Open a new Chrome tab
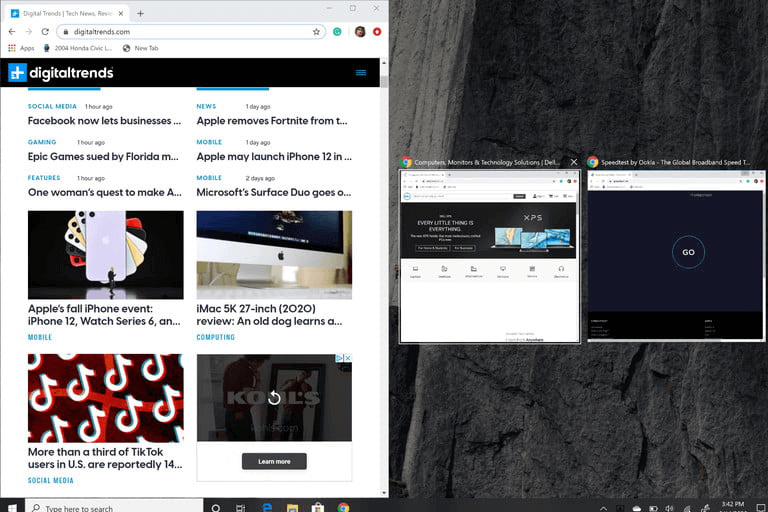Screen dimensions: 768x512 140,13
